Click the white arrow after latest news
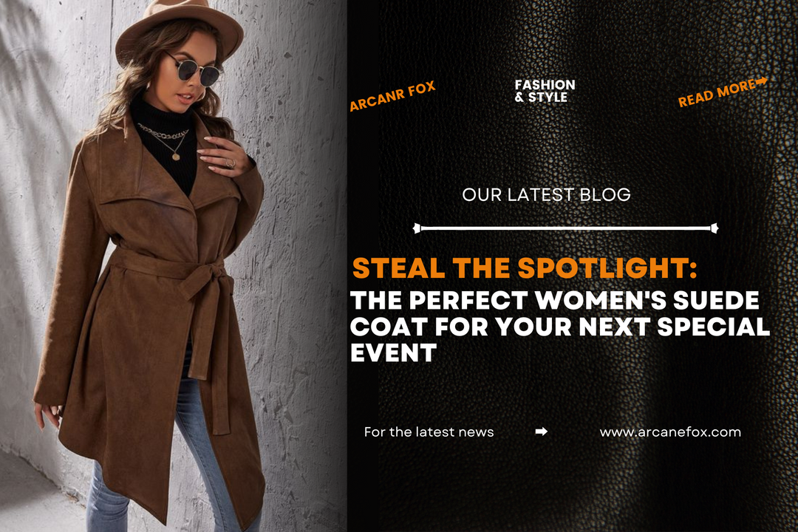 [542, 432]
